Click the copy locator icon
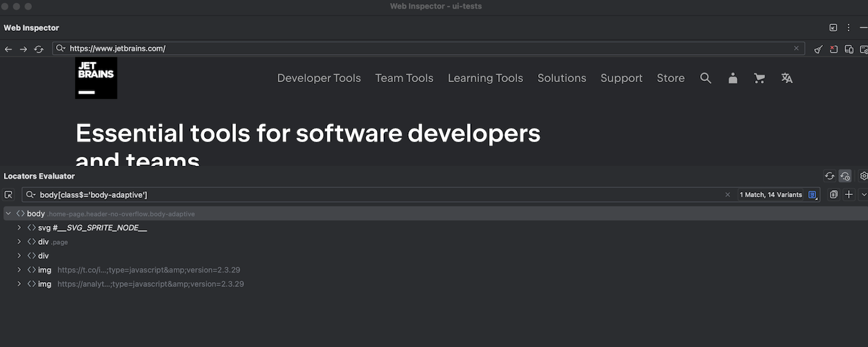The image size is (868, 347). 833,195
